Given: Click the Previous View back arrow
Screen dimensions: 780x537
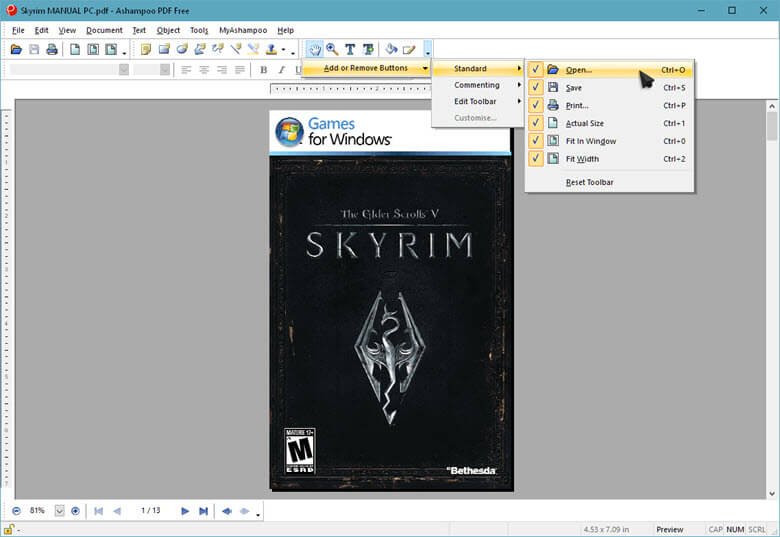Looking at the screenshot, I should 227,511.
